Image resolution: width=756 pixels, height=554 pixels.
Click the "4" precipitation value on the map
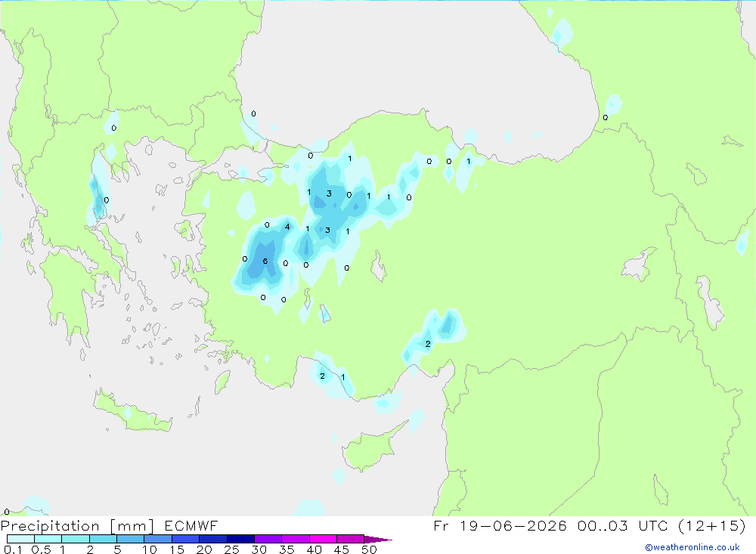tap(287, 227)
